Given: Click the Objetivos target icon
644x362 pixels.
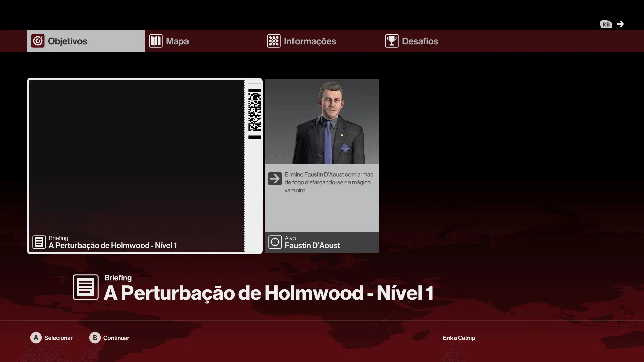Looking at the screenshot, I should [38, 41].
